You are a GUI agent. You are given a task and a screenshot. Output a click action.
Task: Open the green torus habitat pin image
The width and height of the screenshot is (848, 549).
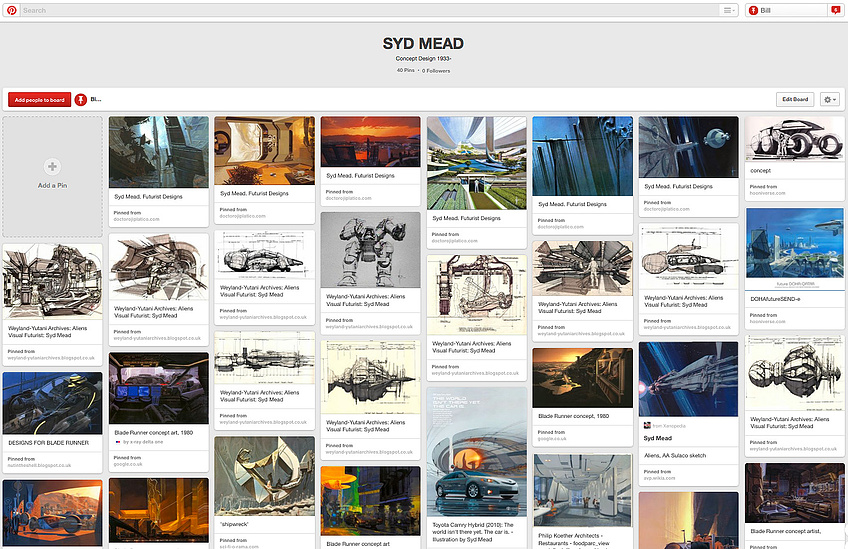coord(476,163)
